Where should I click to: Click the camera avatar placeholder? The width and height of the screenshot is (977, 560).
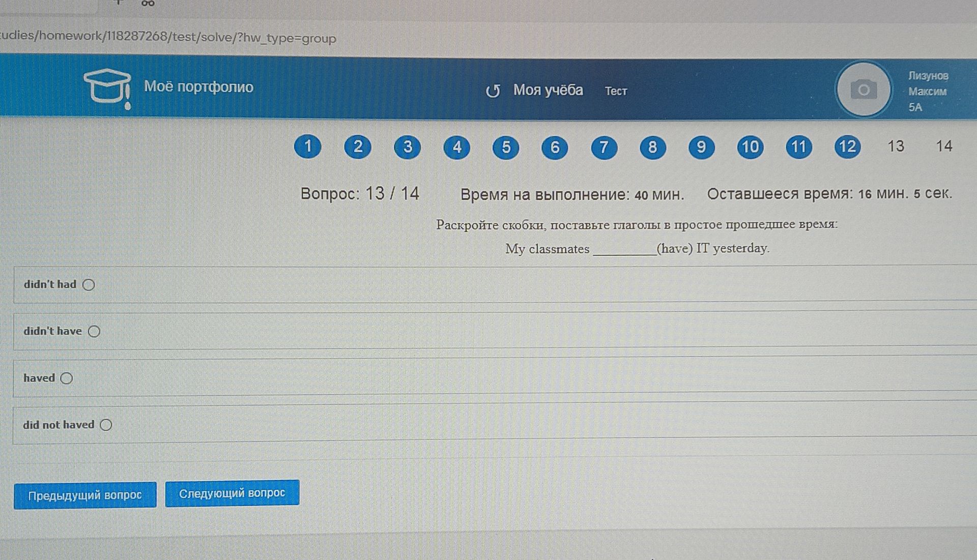coord(864,90)
